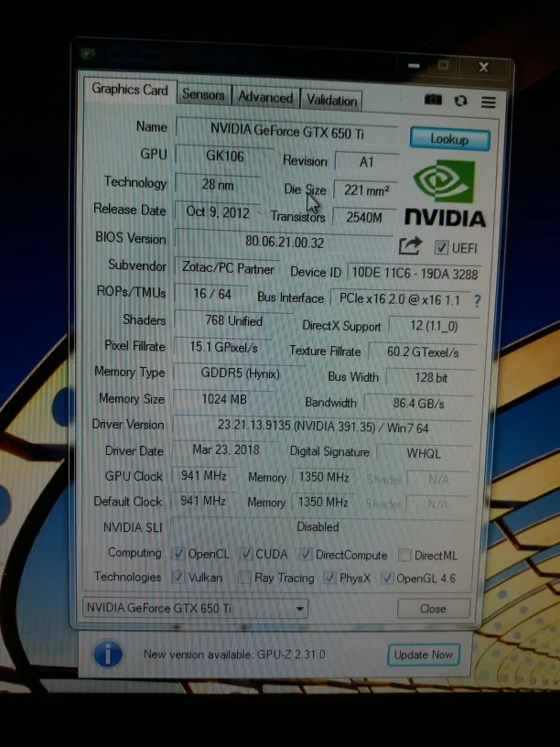Click the GPU-Z title bar app icon
The image size is (560, 747).
[88, 54]
